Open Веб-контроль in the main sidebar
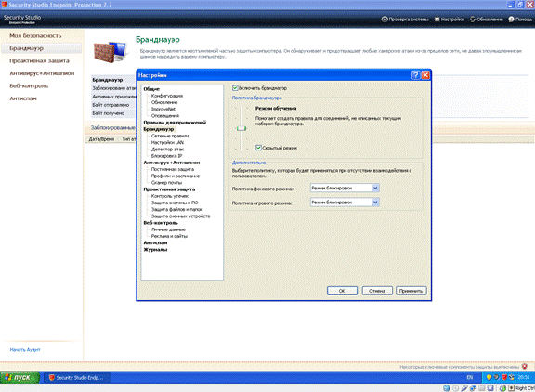This screenshot has height=392, width=535. (29, 86)
